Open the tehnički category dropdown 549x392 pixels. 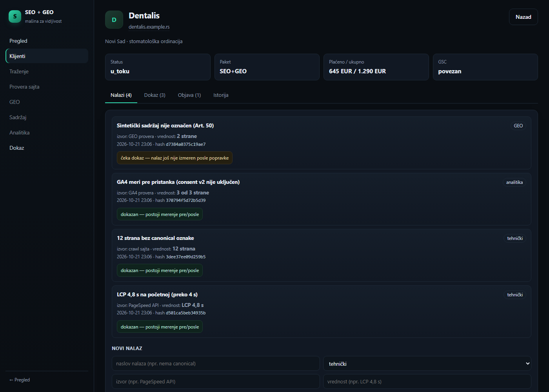[427, 363]
